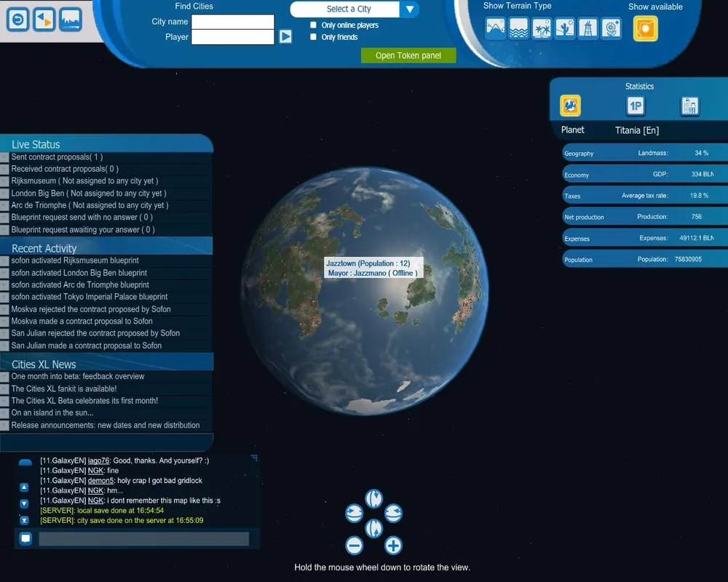Expand the Taxes statistics row
728x582 pixels.
tap(644, 196)
